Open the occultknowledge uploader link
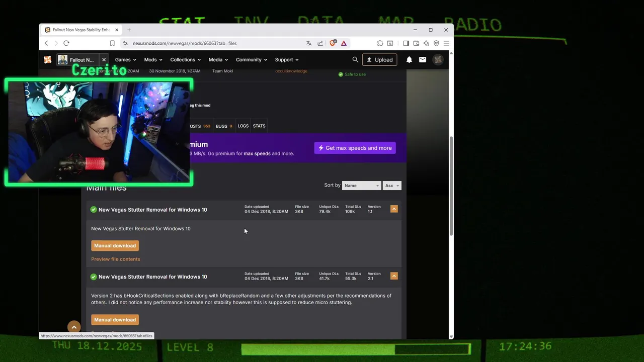Screen dimensions: 644x362 [x=291, y=71]
